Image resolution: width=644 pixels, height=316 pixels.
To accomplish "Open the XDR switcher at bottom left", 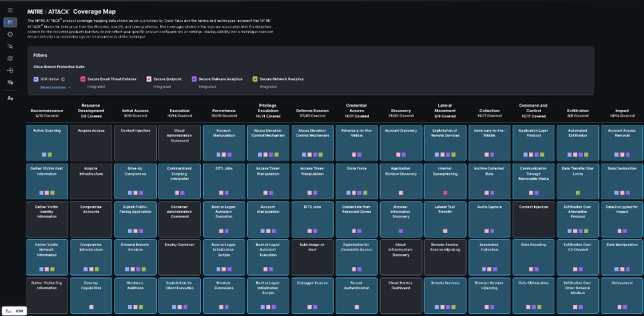I will click(14, 310).
